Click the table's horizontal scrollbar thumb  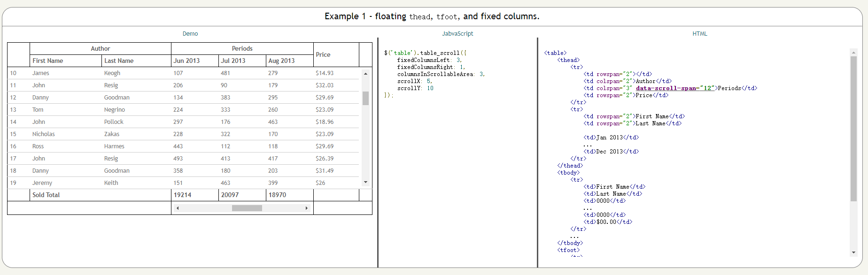247,208
